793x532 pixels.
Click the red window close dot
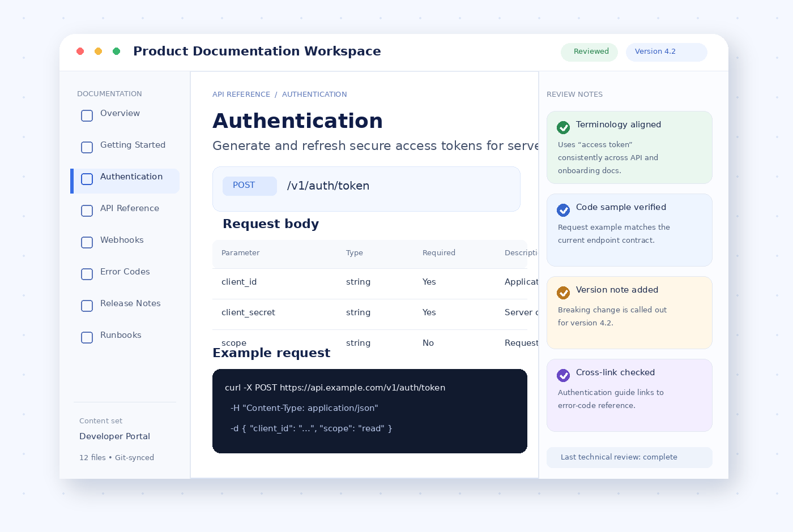pos(80,52)
